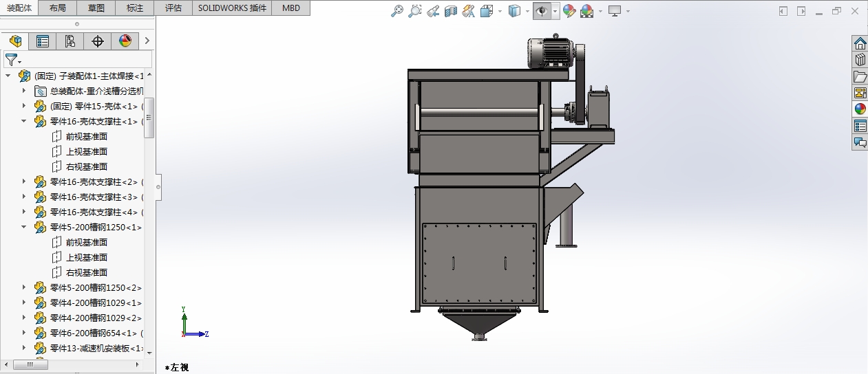Toggle Hide/Show Items eye icon
The height and width of the screenshot is (374, 868).
[542, 11]
